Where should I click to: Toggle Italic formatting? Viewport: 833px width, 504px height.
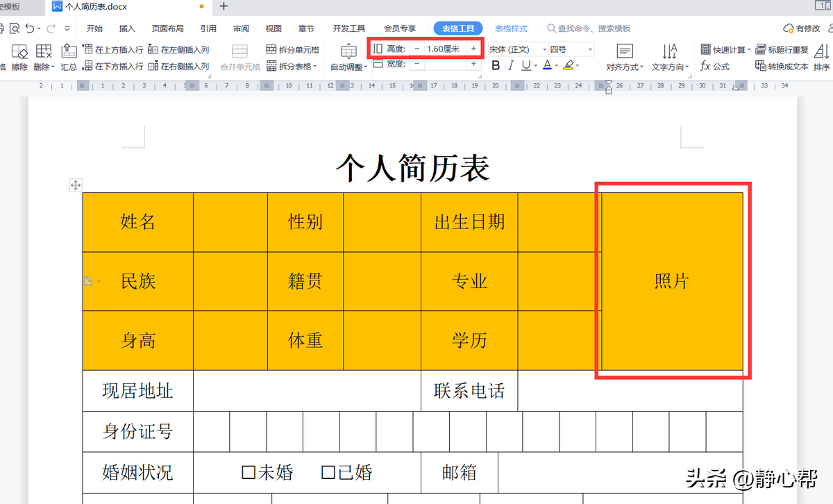pyautogui.click(x=511, y=66)
